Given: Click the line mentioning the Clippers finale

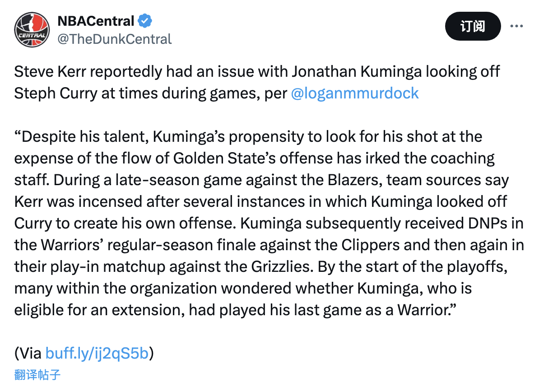Looking at the screenshot, I should 269,245.
